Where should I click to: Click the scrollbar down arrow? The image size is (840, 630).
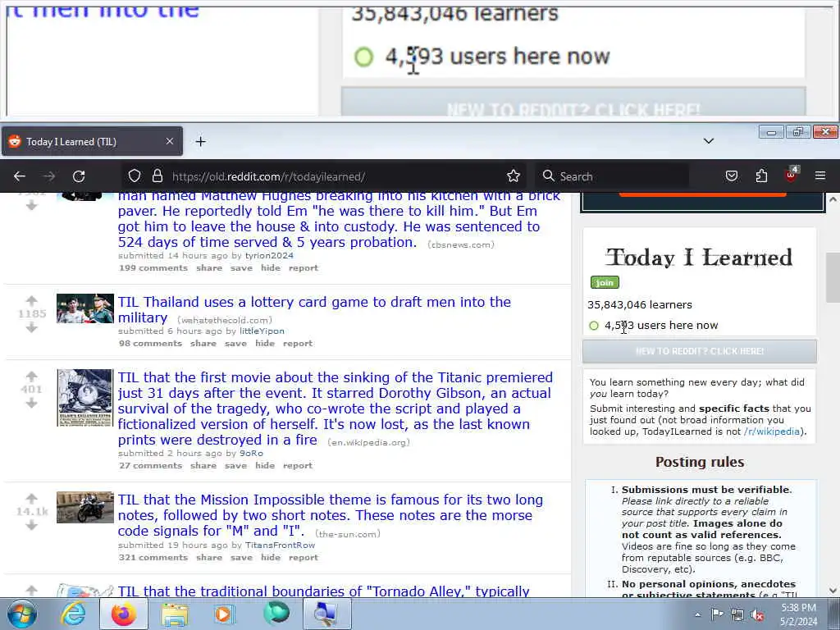coord(833,591)
